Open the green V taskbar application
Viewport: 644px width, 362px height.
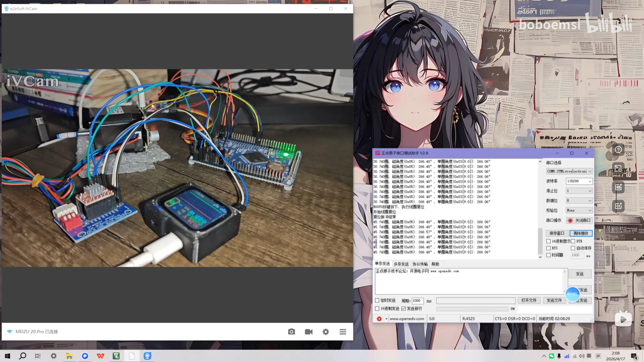click(116, 356)
